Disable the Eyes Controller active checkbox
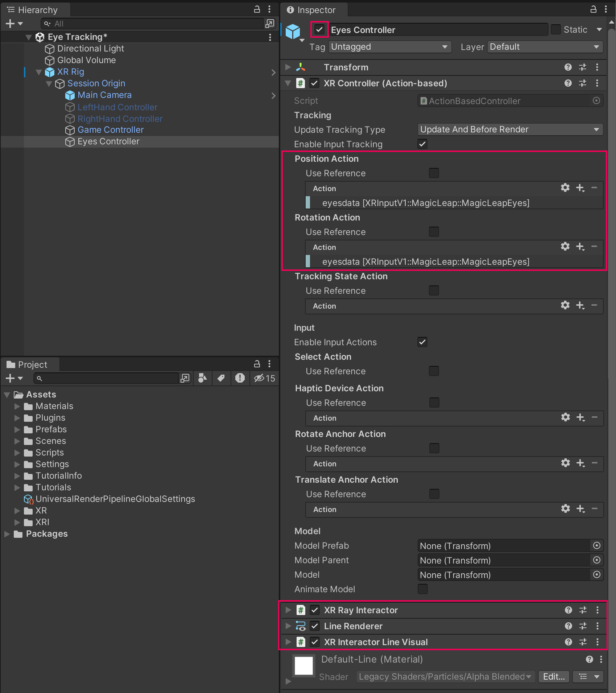The image size is (616, 693). point(319,30)
